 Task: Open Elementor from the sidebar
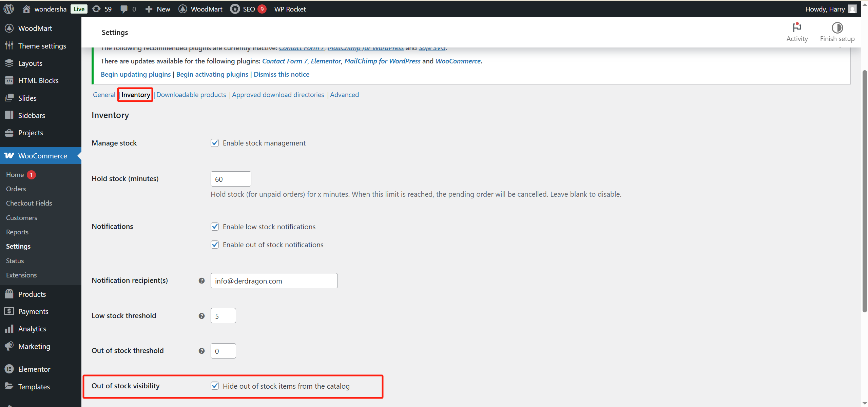(34, 369)
